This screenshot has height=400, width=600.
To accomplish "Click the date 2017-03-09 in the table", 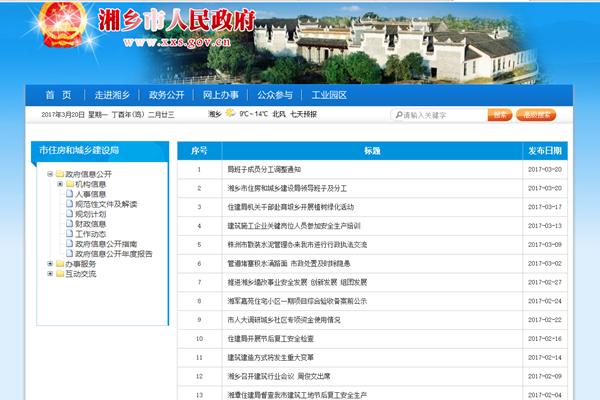I will coord(545,245).
